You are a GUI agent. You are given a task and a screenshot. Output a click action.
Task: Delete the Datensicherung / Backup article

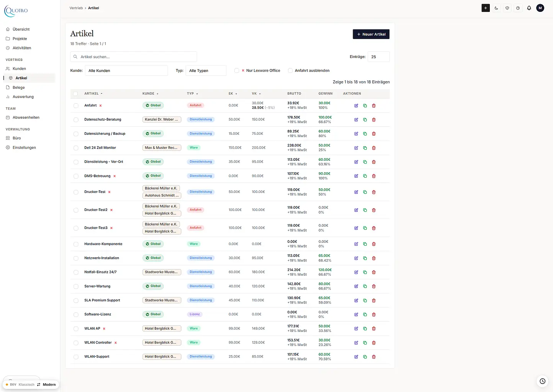(x=374, y=134)
